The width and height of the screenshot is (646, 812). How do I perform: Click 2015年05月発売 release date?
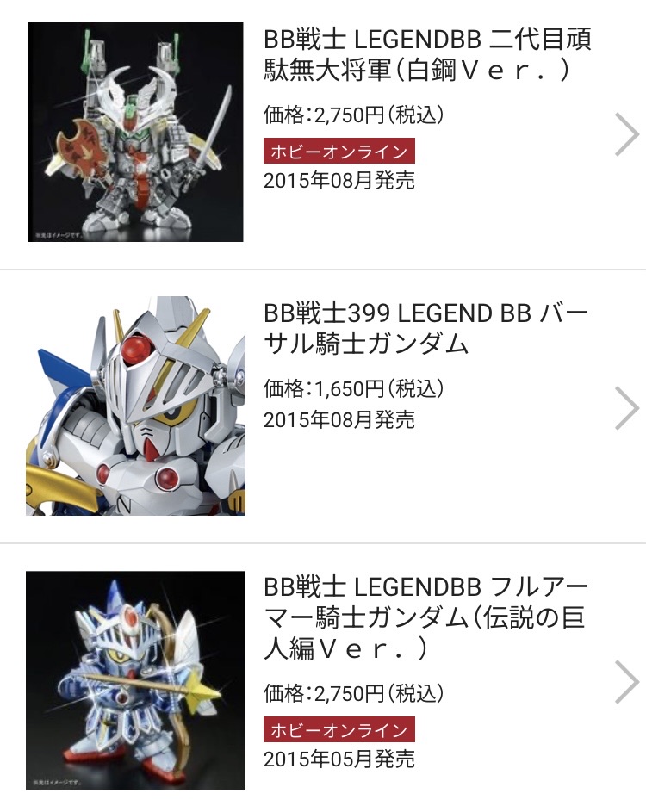point(339,759)
